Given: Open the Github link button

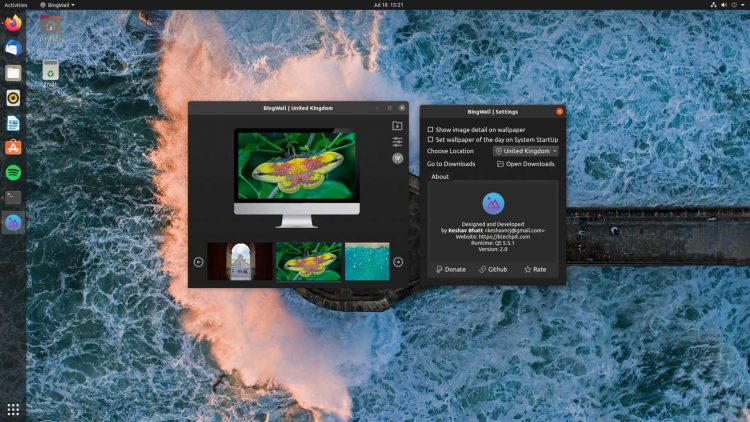Looking at the screenshot, I should point(493,269).
